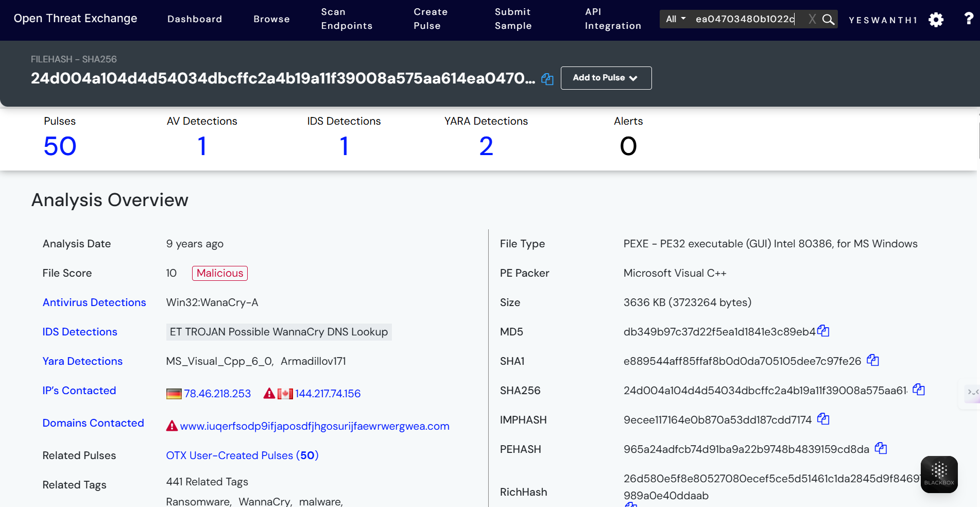Click the 3636 KB file size value
Screen dimensions: 980x507
click(x=687, y=302)
